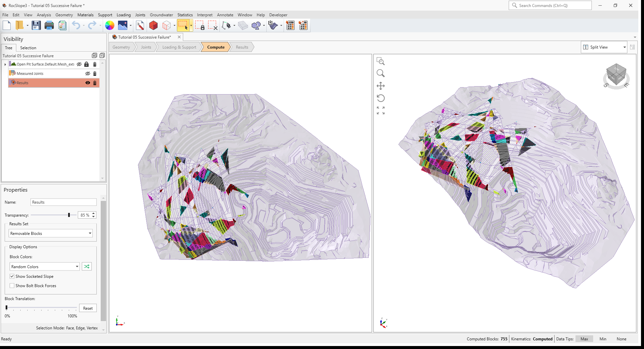Undo the last action
644x349 pixels.
coord(76,25)
